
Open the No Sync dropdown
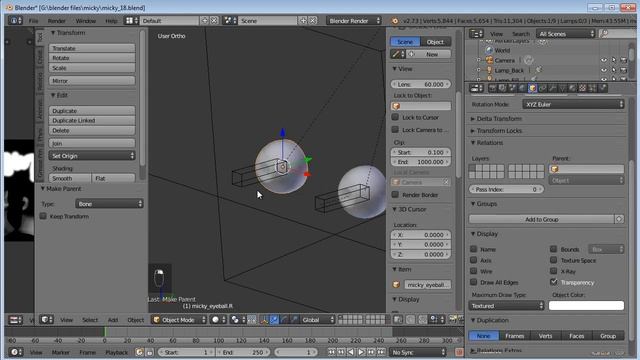[418, 352]
